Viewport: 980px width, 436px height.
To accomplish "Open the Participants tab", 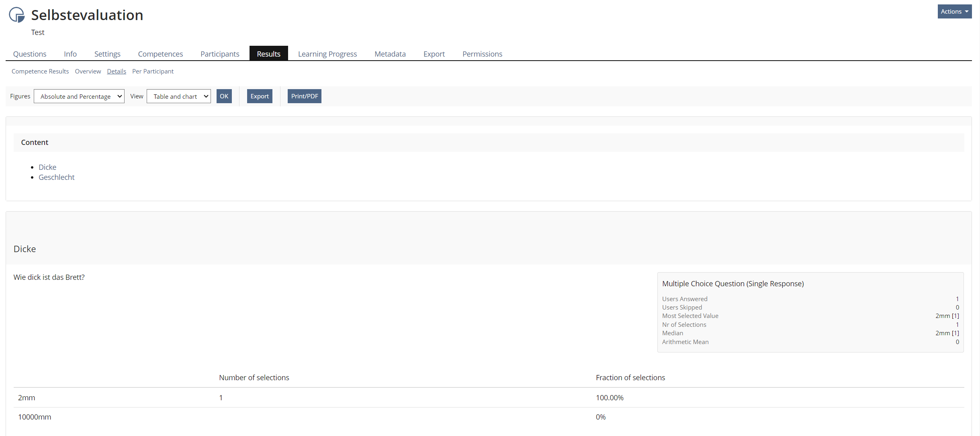I will pos(220,54).
